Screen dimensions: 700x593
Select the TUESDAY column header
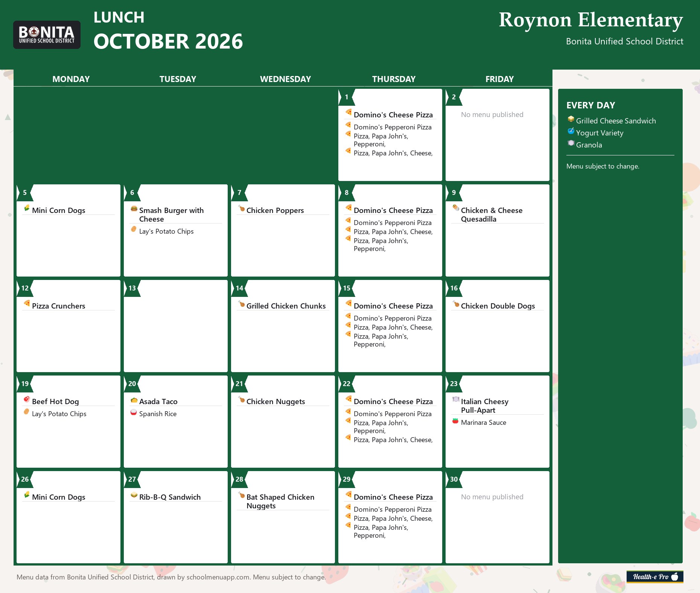[x=178, y=79]
